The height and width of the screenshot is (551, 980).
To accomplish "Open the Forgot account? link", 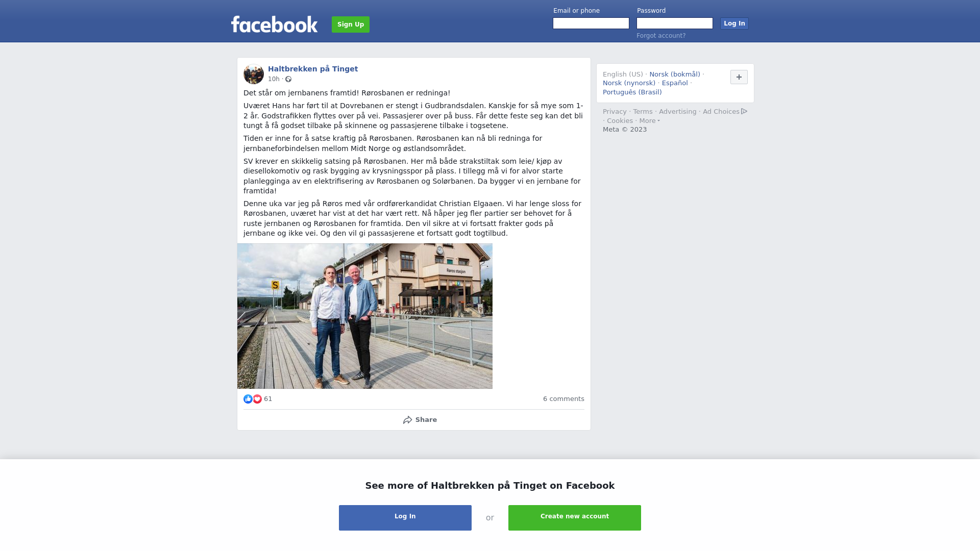I will pos(661,36).
